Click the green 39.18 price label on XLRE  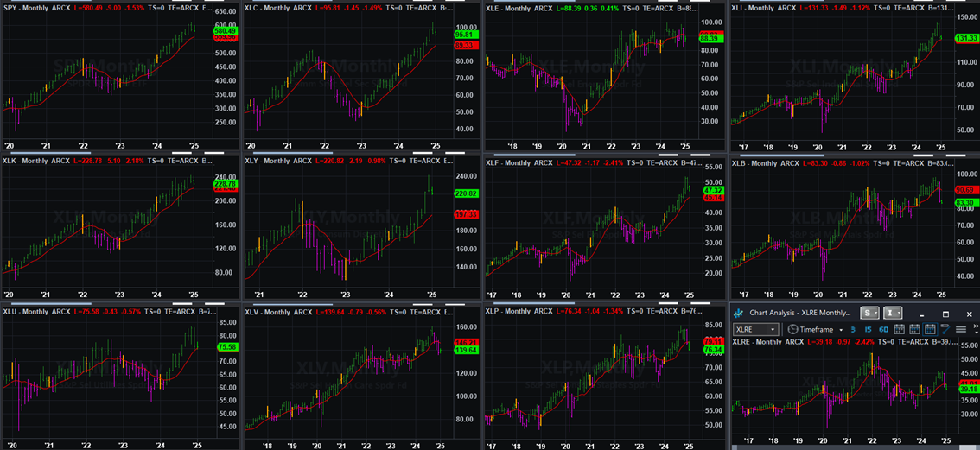968,389
